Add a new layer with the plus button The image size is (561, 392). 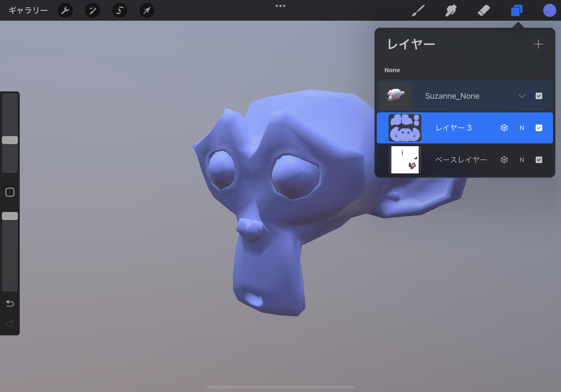point(538,44)
